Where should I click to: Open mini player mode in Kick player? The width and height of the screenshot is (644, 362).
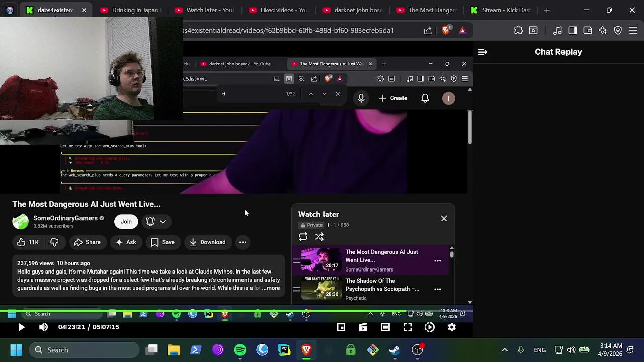(341, 327)
